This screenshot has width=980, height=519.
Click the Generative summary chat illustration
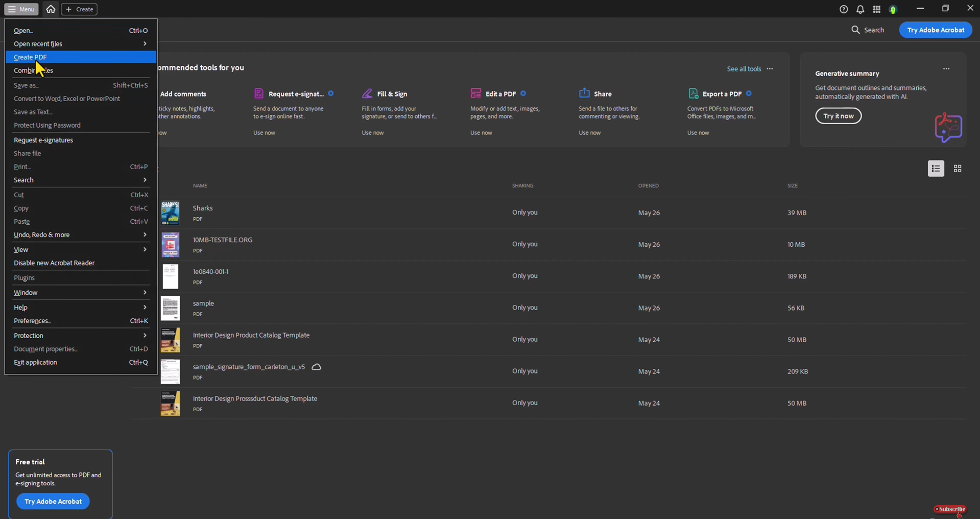[948, 128]
